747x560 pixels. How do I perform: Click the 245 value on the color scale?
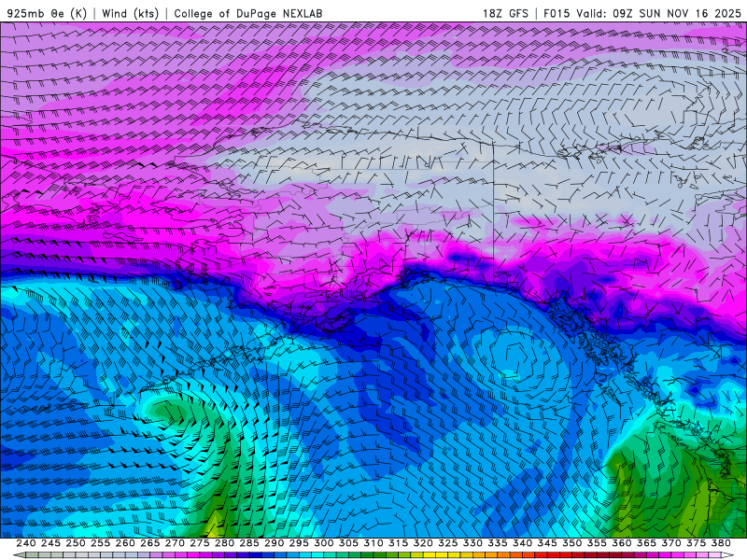(50, 543)
